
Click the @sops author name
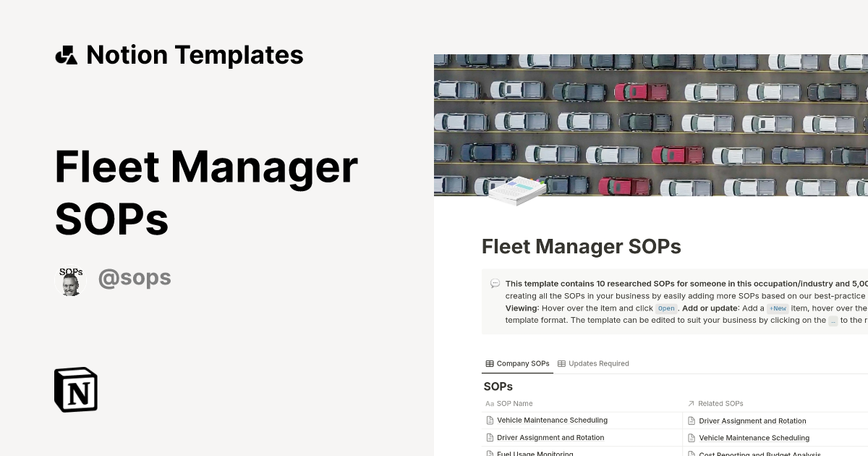[x=135, y=277]
